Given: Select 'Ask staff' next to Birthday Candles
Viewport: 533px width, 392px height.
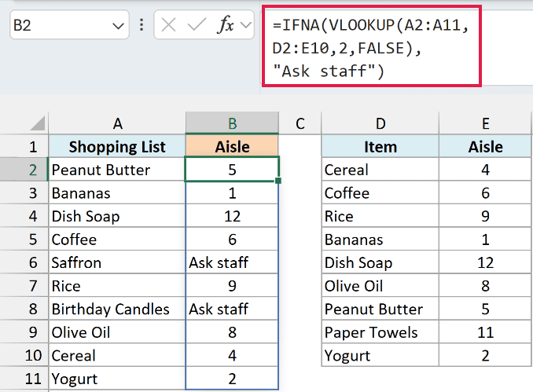Looking at the screenshot, I should [x=232, y=309].
